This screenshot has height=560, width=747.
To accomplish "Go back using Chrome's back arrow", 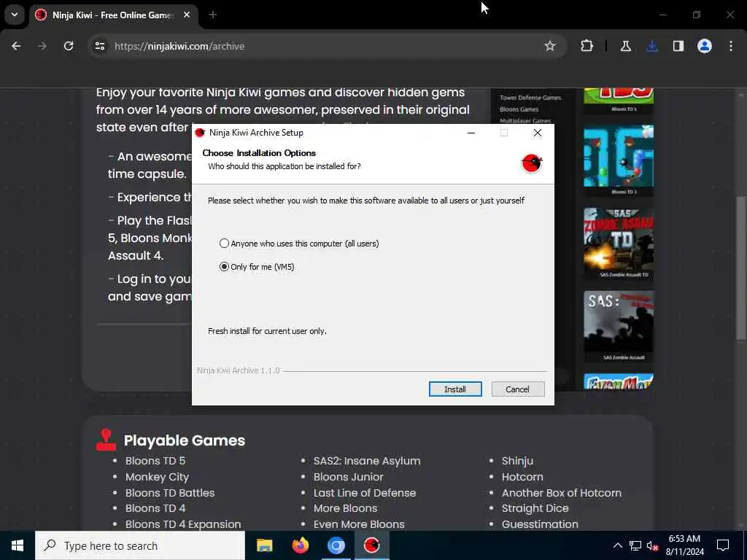I will point(16,46).
